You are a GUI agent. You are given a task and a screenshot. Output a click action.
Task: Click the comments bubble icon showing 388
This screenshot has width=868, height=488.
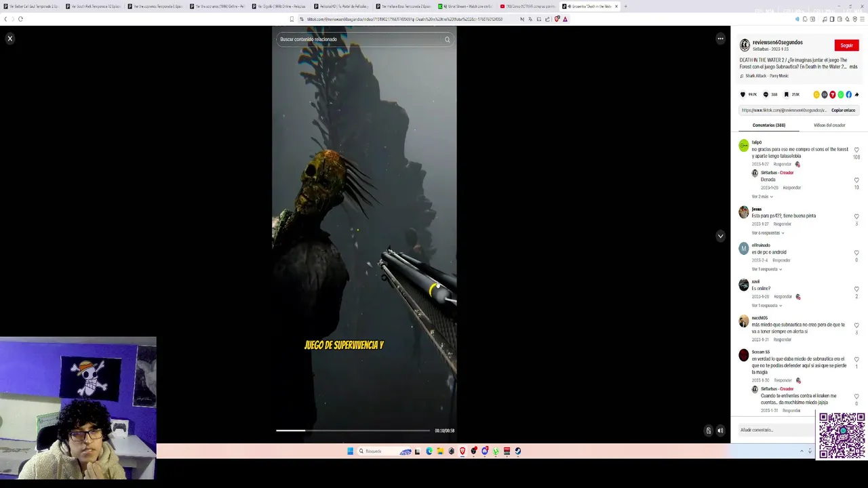pyautogui.click(x=766, y=94)
